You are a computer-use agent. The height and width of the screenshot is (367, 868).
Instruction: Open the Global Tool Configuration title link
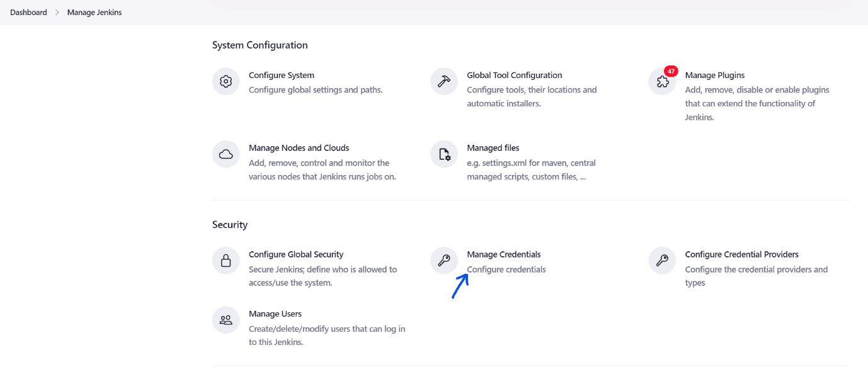515,75
